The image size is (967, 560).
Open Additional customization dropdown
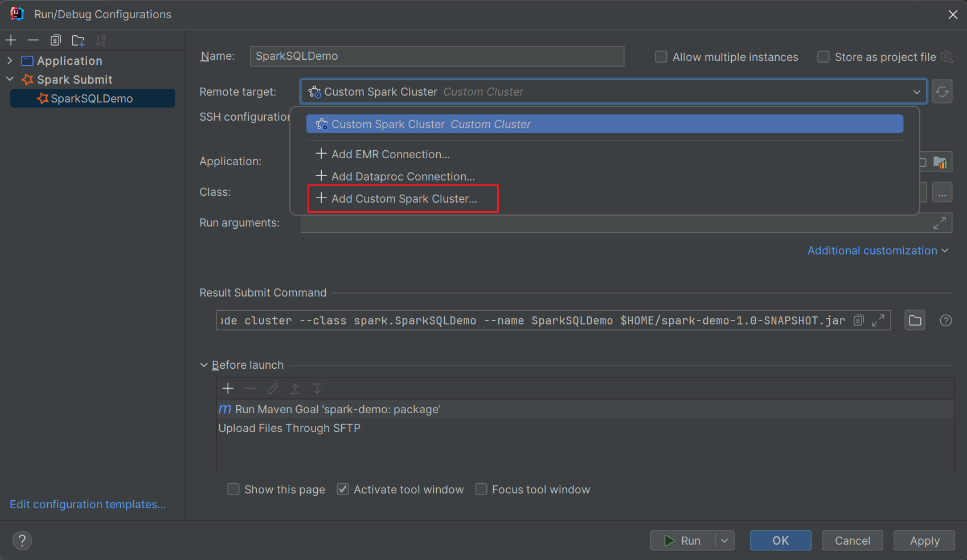coord(878,250)
